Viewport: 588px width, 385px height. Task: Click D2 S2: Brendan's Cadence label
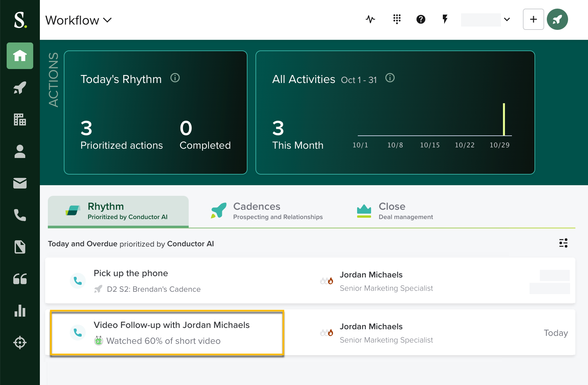(x=154, y=289)
